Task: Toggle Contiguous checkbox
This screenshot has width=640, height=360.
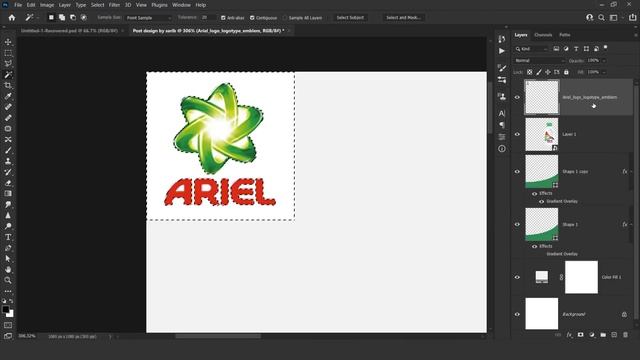Action: (252, 18)
